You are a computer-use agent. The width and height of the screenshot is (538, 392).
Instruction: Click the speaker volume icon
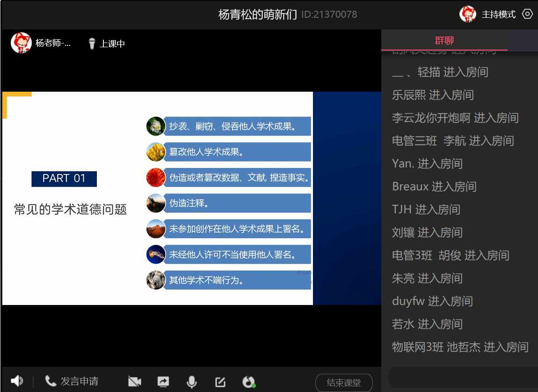[x=17, y=381]
